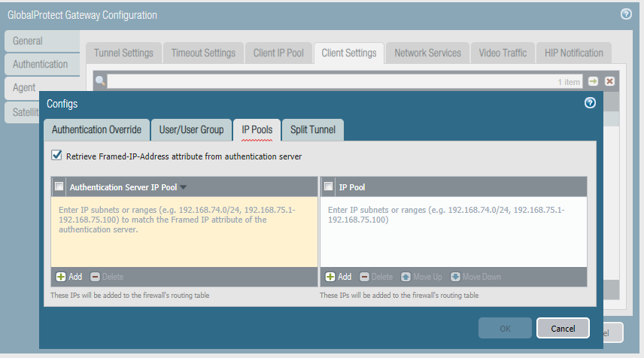Open Authentication Server IP Pool column dropdown arrow
This screenshot has width=644, height=358.
pyautogui.click(x=183, y=187)
